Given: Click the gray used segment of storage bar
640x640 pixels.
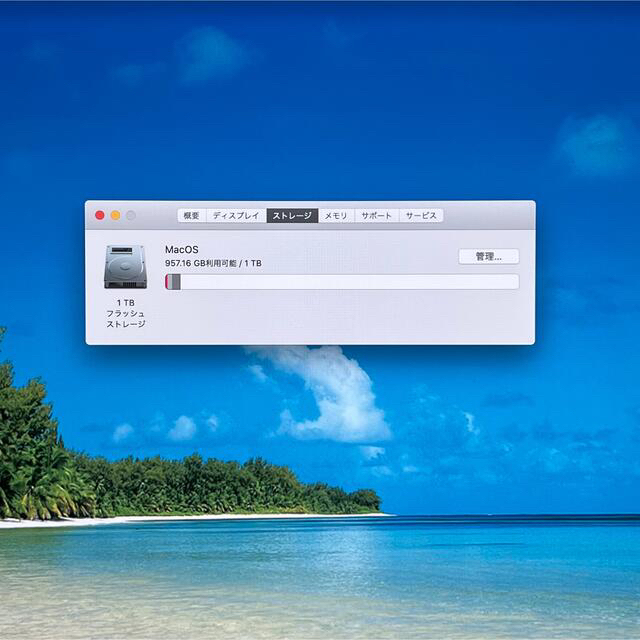Looking at the screenshot, I should click(174, 282).
